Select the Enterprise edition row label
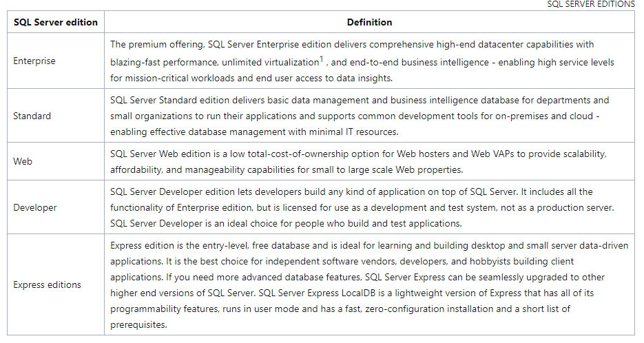644x343 pixels. tap(34, 61)
